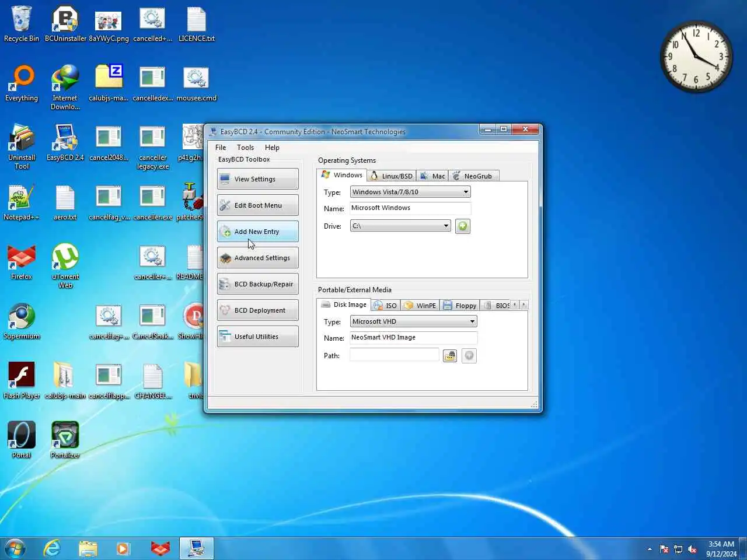Open Useful Utilities in the toolbox
Image resolution: width=747 pixels, height=560 pixels.
(x=258, y=337)
